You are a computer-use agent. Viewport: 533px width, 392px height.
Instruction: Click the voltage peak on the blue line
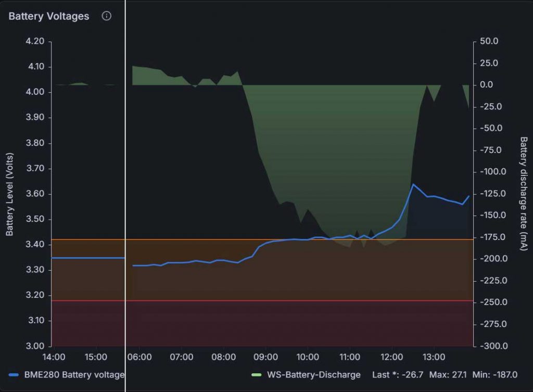point(413,185)
